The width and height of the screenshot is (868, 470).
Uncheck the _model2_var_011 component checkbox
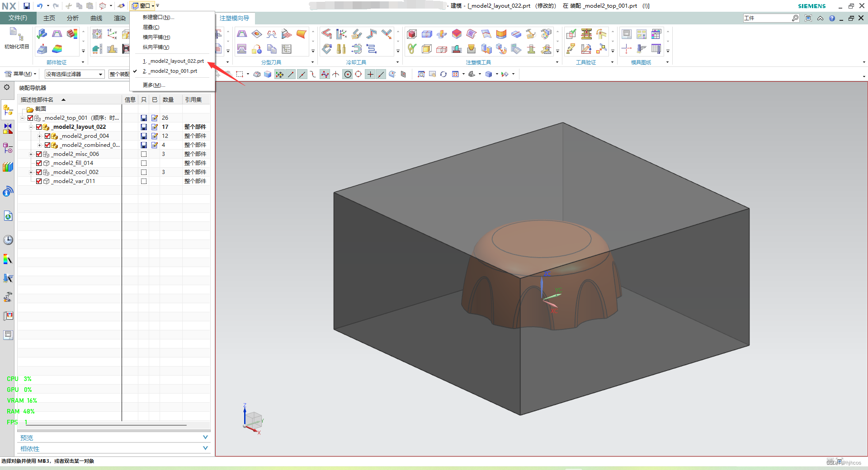(x=39, y=181)
